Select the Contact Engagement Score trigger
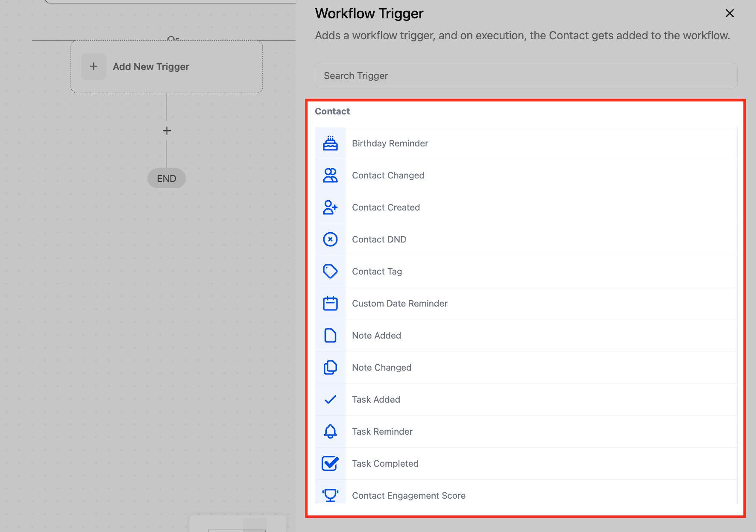The width and height of the screenshot is (756, 532). [526, 491]
